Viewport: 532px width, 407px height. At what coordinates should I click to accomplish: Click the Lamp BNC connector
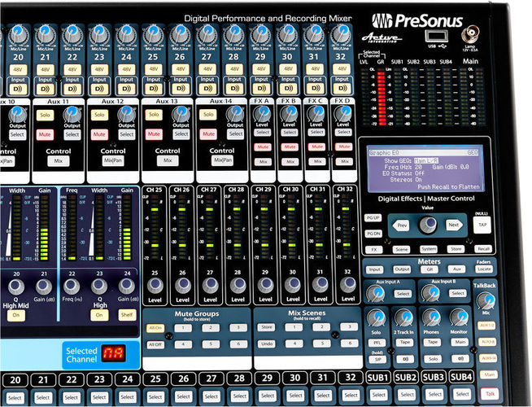470,35
